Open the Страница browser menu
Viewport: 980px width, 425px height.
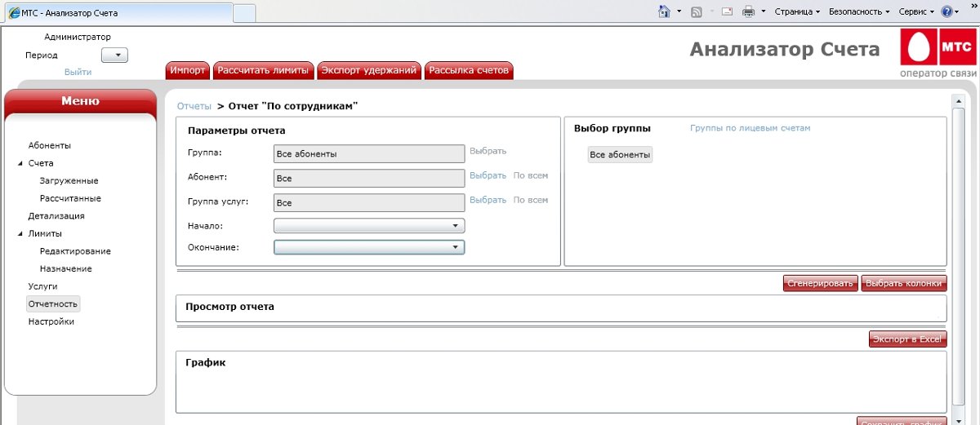(x=797, y=11)
